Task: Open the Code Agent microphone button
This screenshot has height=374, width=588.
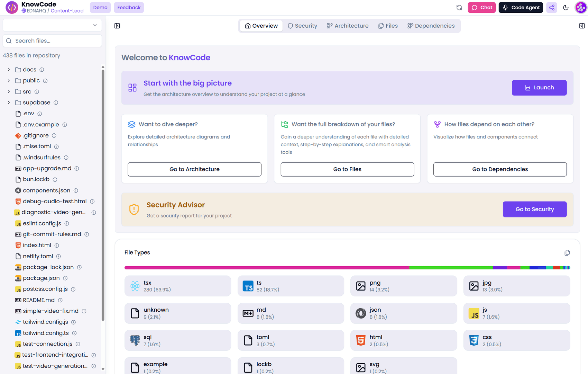Action: pos(521,8)
